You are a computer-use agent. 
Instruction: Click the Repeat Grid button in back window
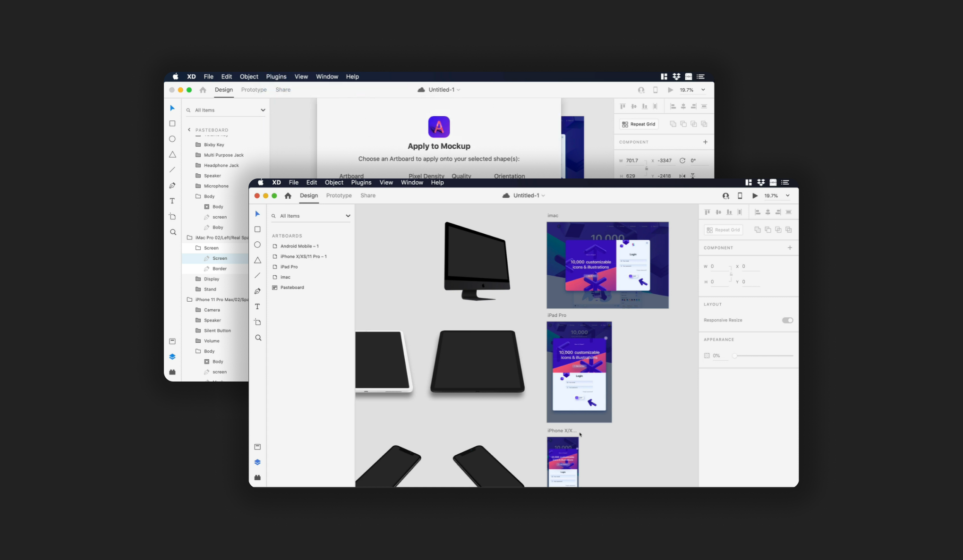tap(639, 124)
